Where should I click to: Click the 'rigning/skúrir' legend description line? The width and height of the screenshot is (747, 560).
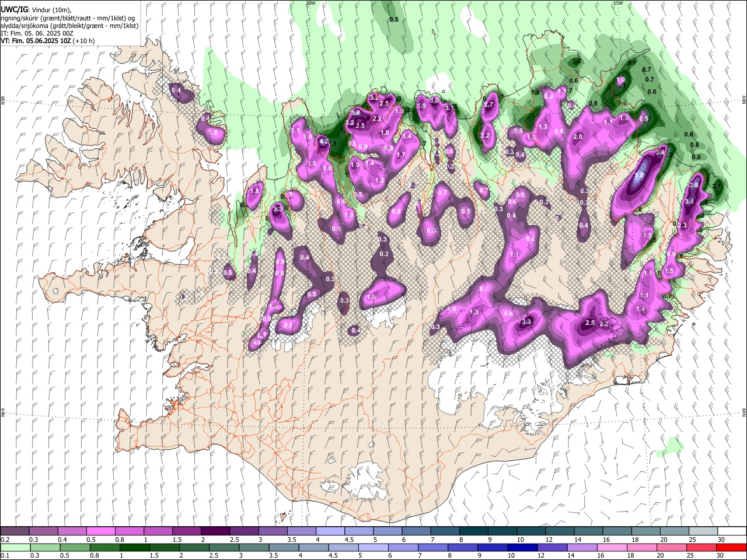tap(68, 18)
